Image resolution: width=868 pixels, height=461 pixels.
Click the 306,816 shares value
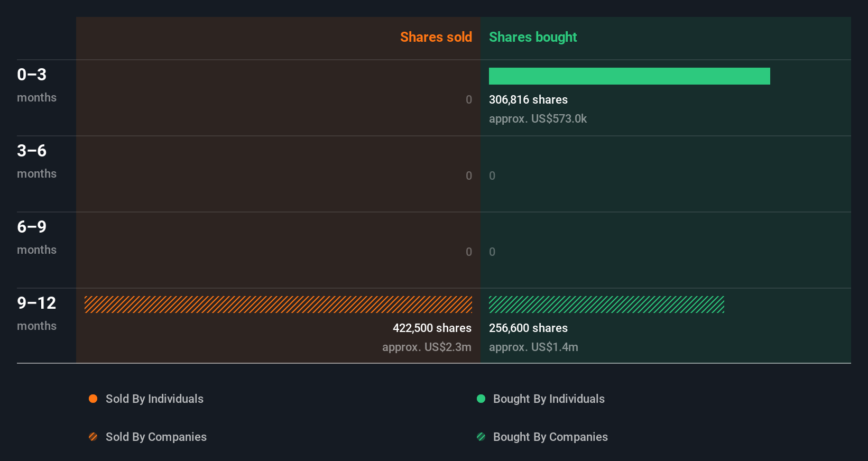click(x=528, y=100)
